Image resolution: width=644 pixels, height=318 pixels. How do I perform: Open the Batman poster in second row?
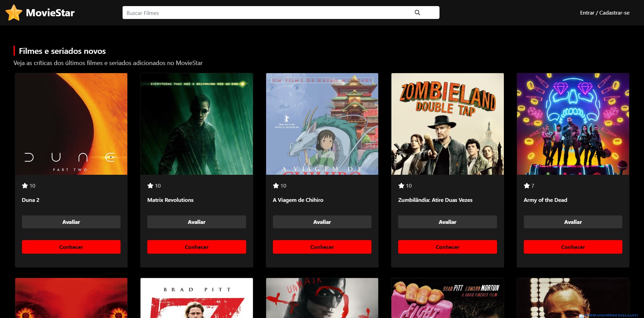(x=322, y=298)
